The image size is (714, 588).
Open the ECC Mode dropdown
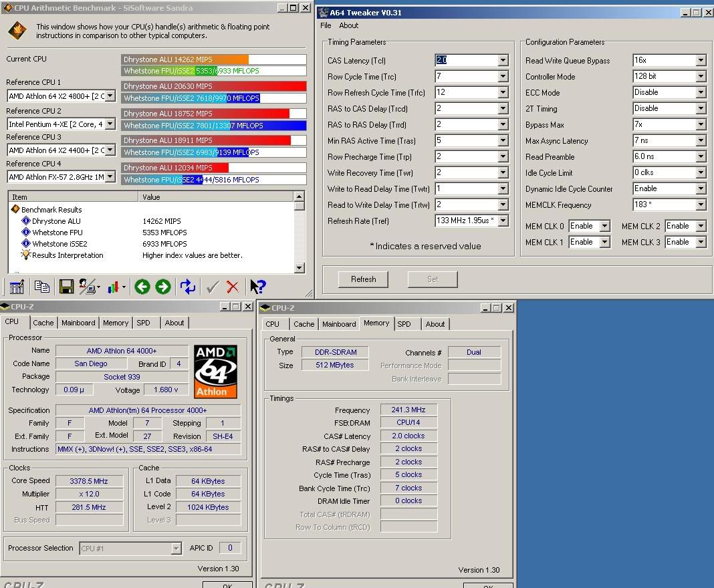[701, 92]
